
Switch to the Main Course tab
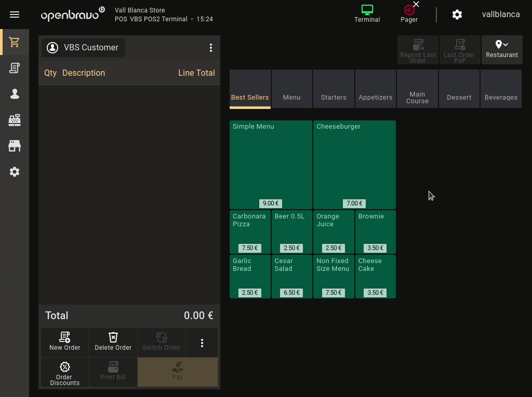(417, 89)
